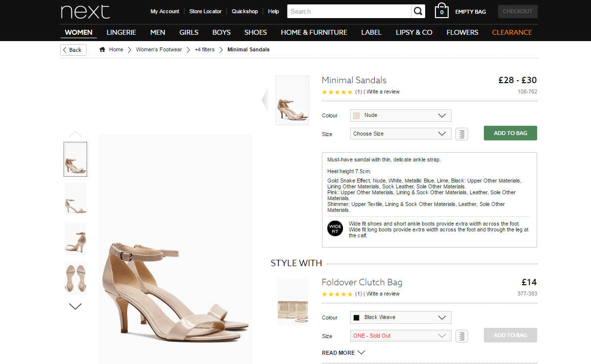Image resolution: width=591 pixels, height=364 pixels.
Task: Click into the Search field
Action: coord(348,11)
